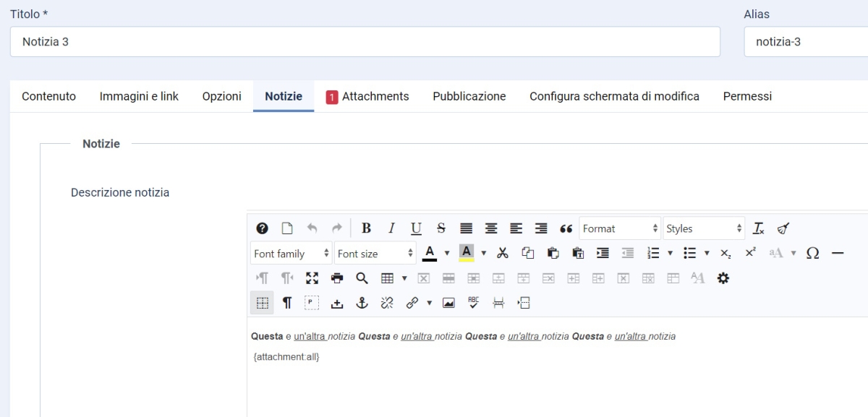Open the Font family dropdown
The width and height of the screenshot is (868, 417).
click(x=292, y=253)
